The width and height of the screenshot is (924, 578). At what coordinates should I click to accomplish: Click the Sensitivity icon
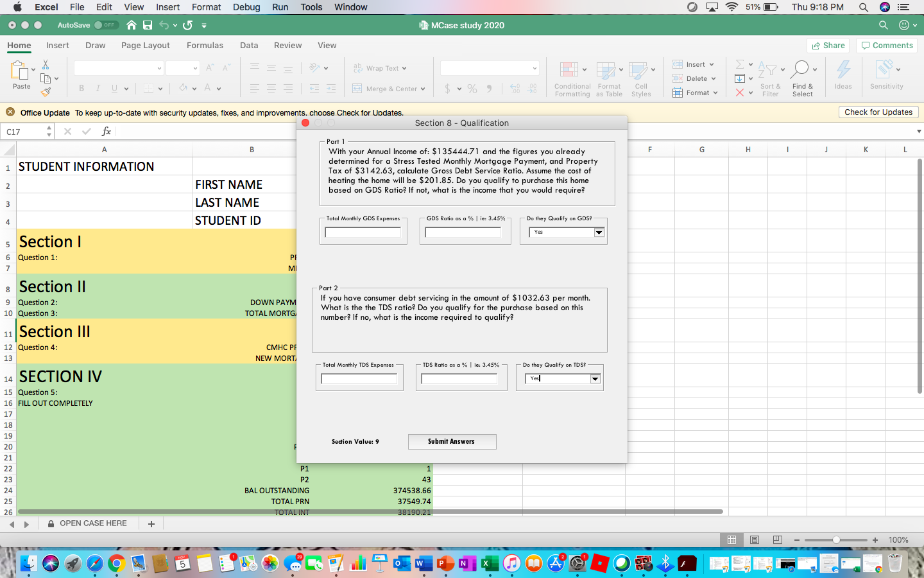click(884, 69)
